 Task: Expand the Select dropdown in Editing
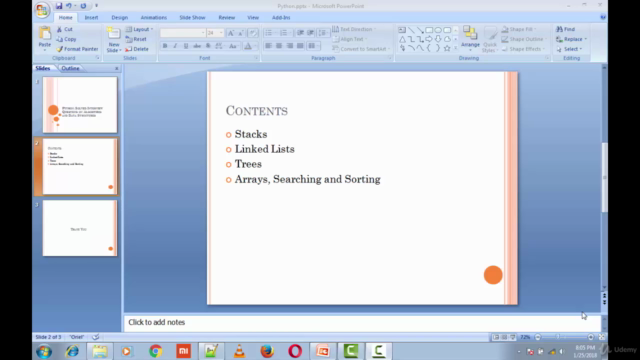[x=569, y=49]
